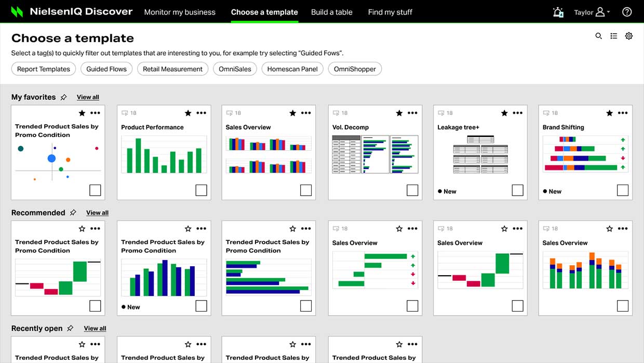Tick checkbox on favorites Sales Overview card
The width and height of the screenshot is (644, 363).
(306, 190)
